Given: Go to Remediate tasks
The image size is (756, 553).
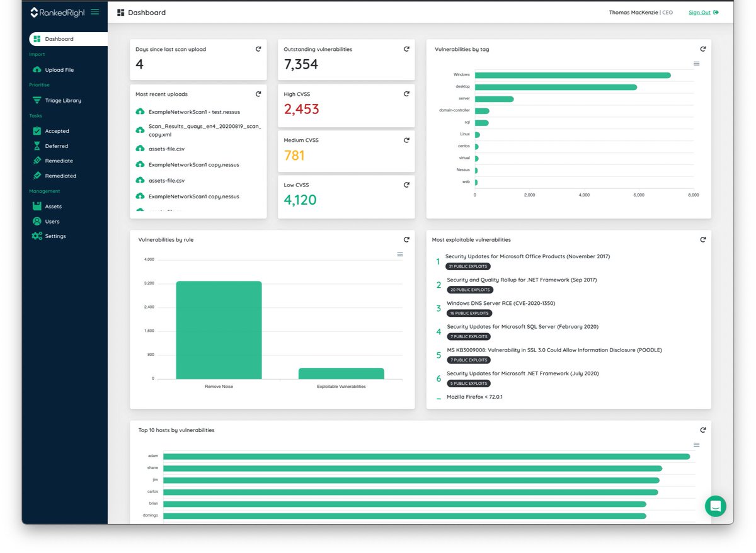Looking at the screenshot, I should 59,161.
